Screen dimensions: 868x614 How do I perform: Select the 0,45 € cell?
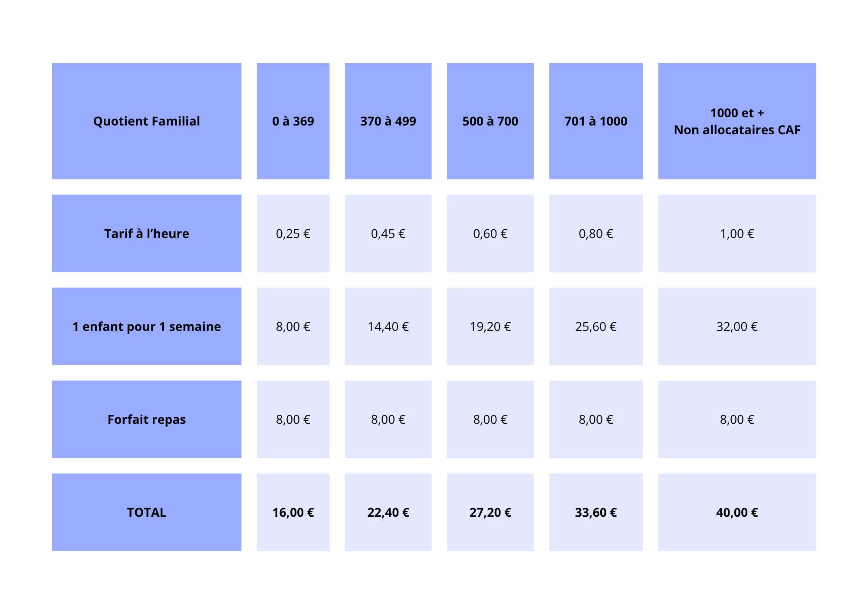(x=388, y=234)
